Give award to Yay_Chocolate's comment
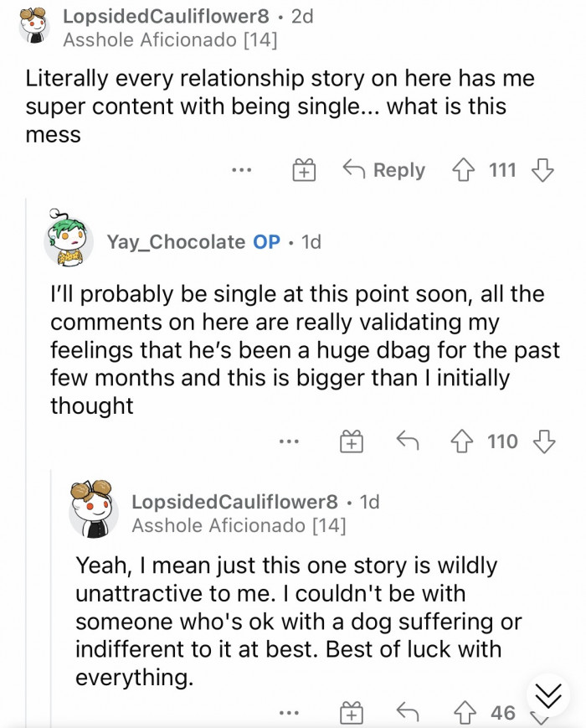This screenshot has height=728, width=586. (x=352, y=441)
